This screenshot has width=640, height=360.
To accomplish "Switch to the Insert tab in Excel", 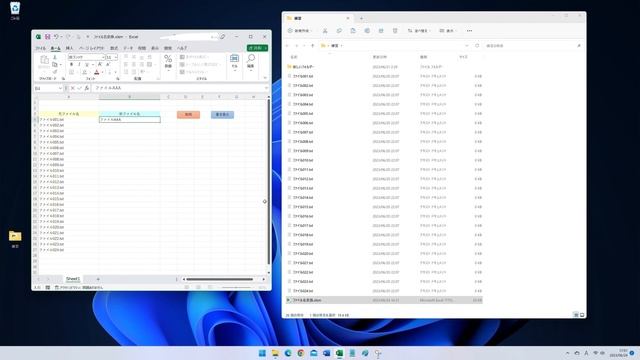I will 69,48.
